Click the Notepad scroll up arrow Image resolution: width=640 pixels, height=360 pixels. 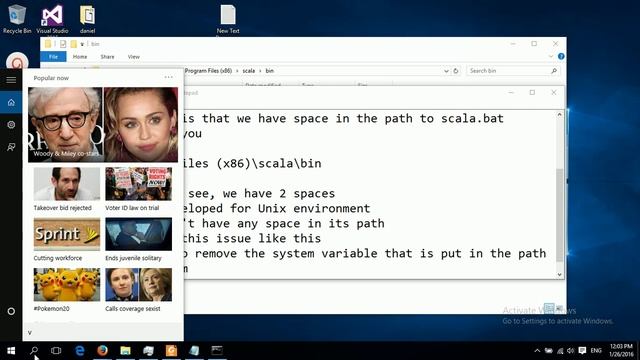[x=560, y=115]
